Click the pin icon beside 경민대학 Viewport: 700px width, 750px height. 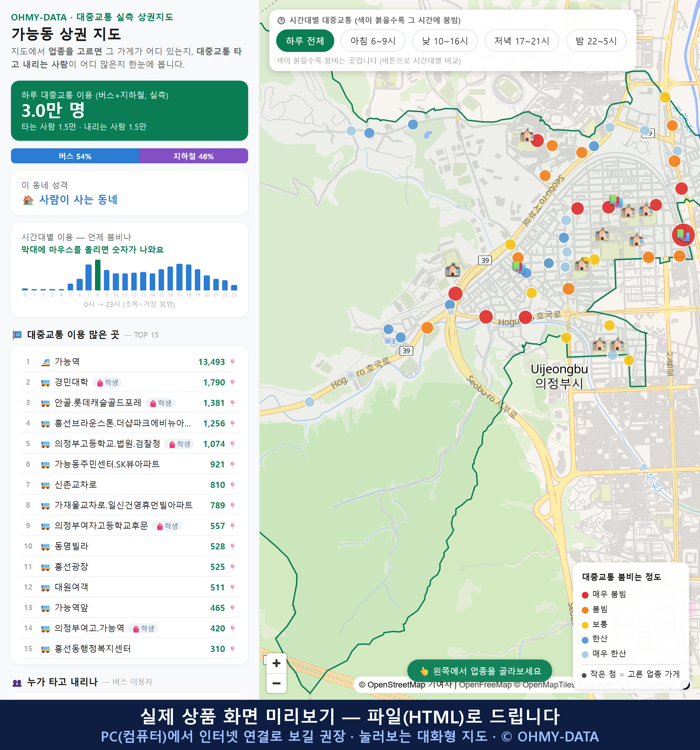click(x=232, y=383)
